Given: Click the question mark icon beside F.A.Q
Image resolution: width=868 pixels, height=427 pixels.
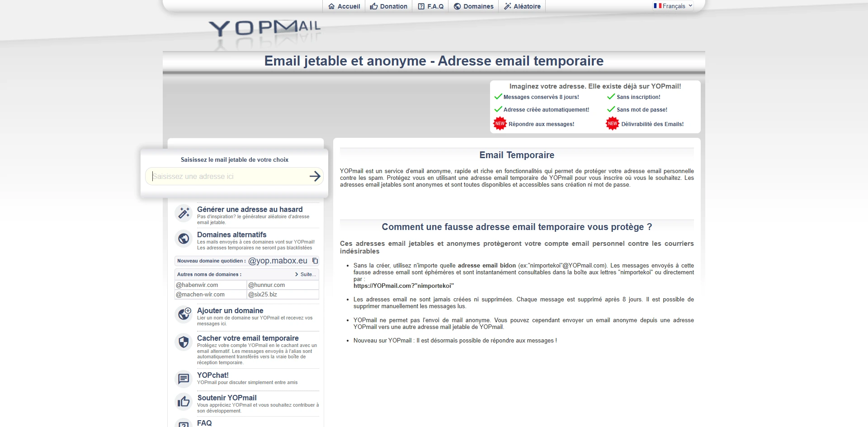Looking at the screenshot, I should coord(421,6).
